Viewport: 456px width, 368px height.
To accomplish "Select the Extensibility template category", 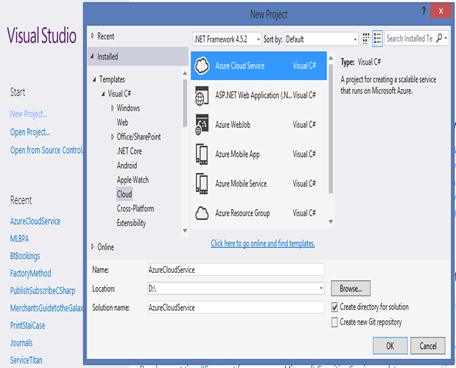I will (x=131, y=223).
